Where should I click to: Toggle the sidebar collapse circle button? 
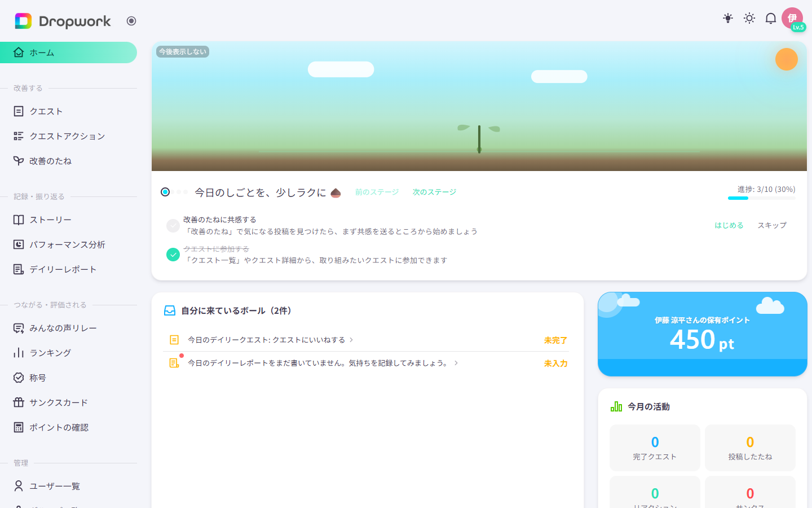tap(131, 21)
